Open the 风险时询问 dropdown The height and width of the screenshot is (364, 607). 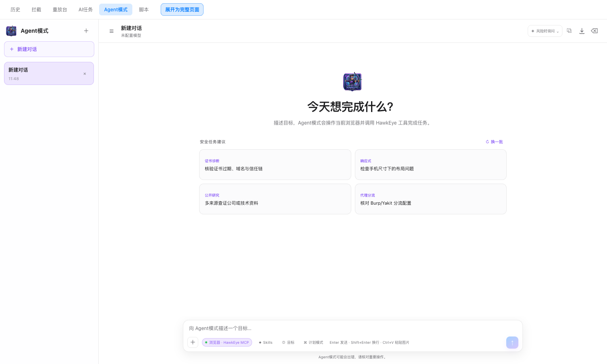(545, 31)
